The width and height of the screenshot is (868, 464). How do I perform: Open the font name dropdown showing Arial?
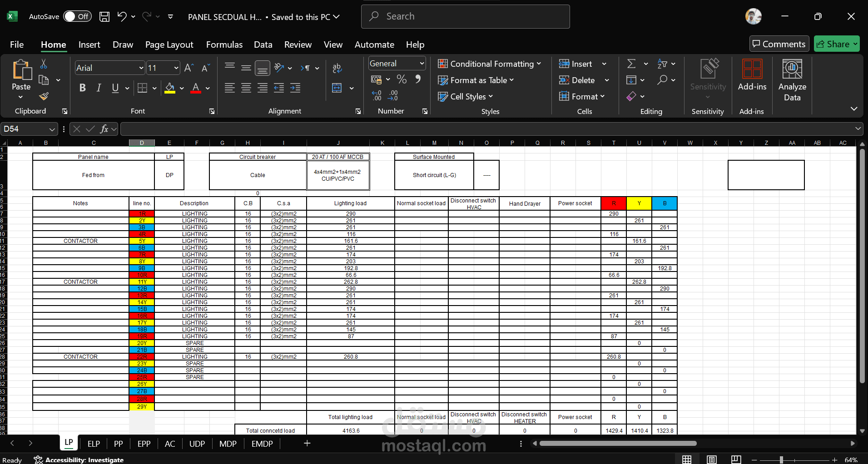[x=141, y=68]
